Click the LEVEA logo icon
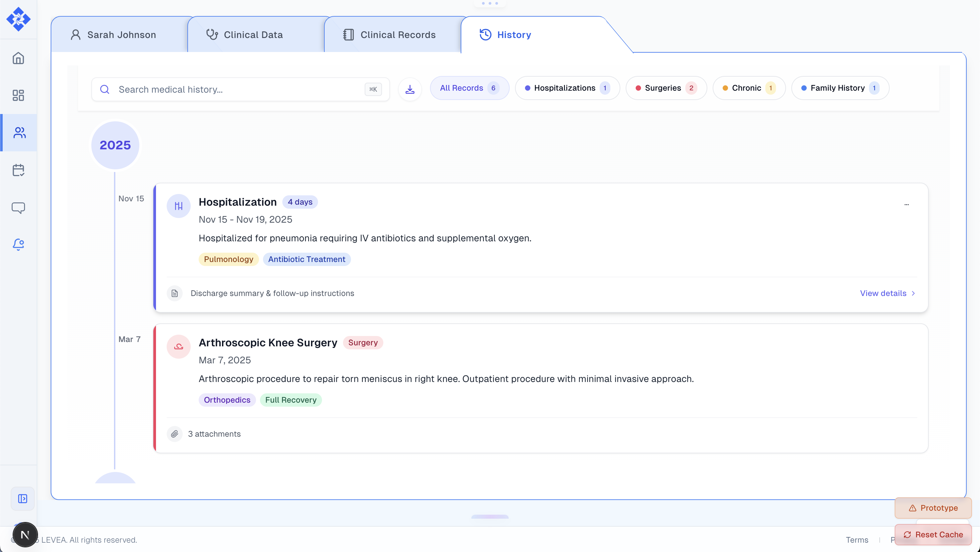The image size is (980, 552). (x=18, y=19)
